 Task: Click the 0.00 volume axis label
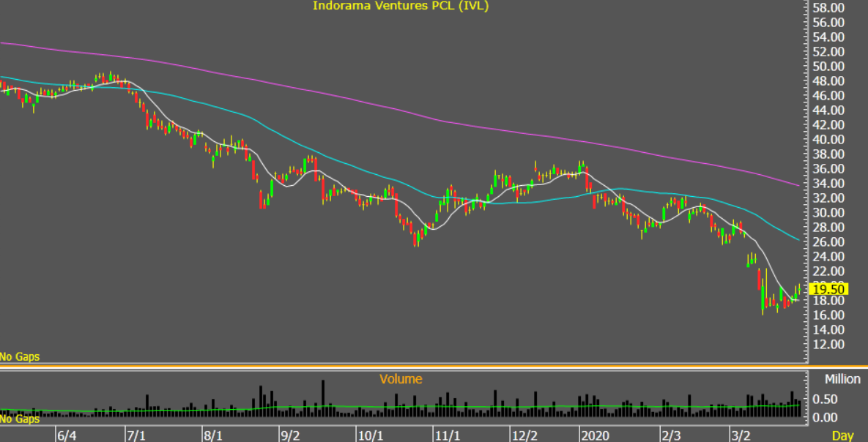pos(826,417)
